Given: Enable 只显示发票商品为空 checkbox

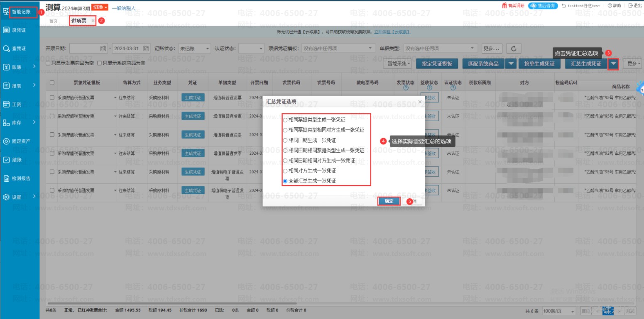Looking at the screenshot, I should click(48, 63).
